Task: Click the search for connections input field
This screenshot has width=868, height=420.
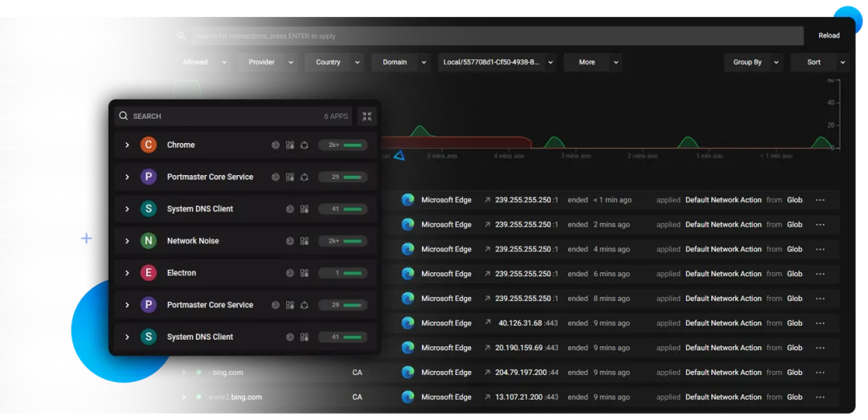Action: pyautogui.click(x=497, y=35)
